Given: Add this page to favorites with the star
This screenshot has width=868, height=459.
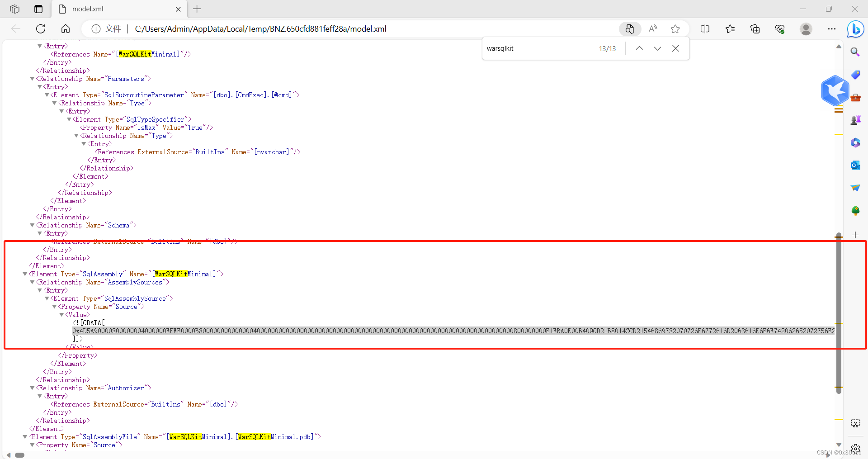Looking at the screenshot, I should coord(675,29).
